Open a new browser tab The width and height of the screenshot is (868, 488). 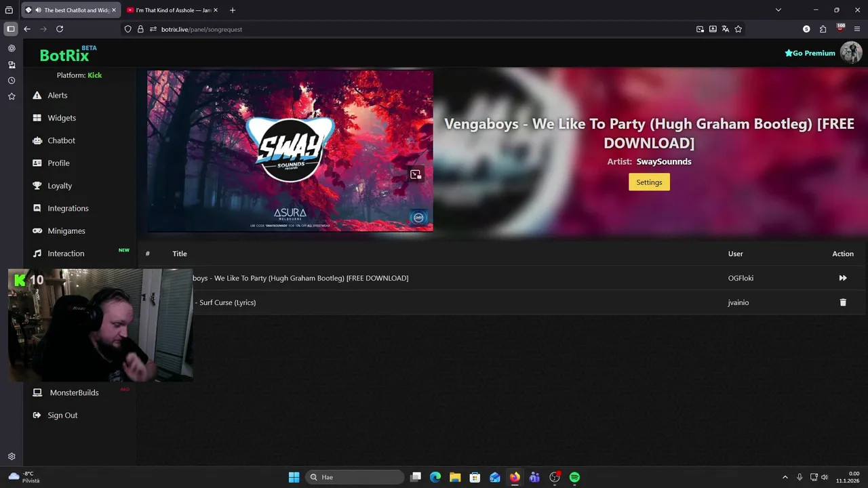(x=233, y=10)
